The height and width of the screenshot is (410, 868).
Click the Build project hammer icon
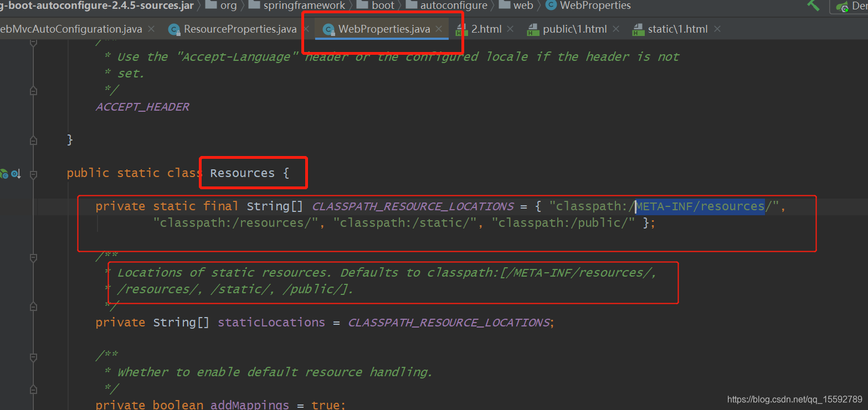point(813,5)
